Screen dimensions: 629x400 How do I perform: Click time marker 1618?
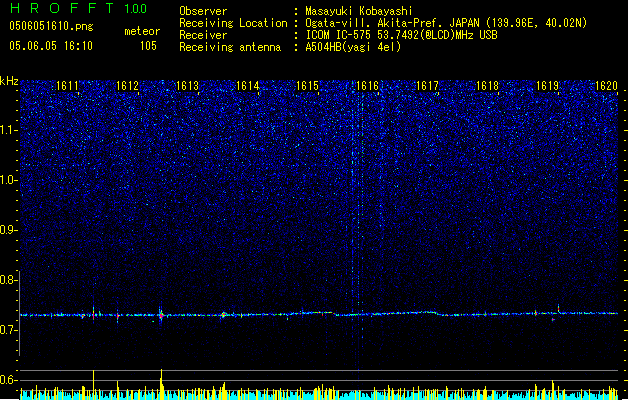point(487,85)
